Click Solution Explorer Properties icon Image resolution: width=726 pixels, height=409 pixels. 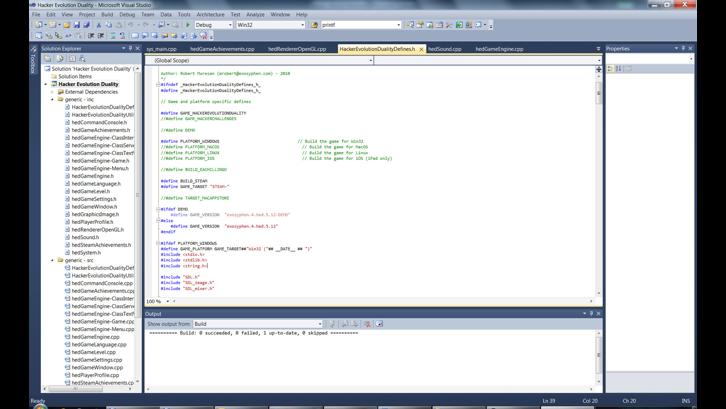click(x=48, y=59)
